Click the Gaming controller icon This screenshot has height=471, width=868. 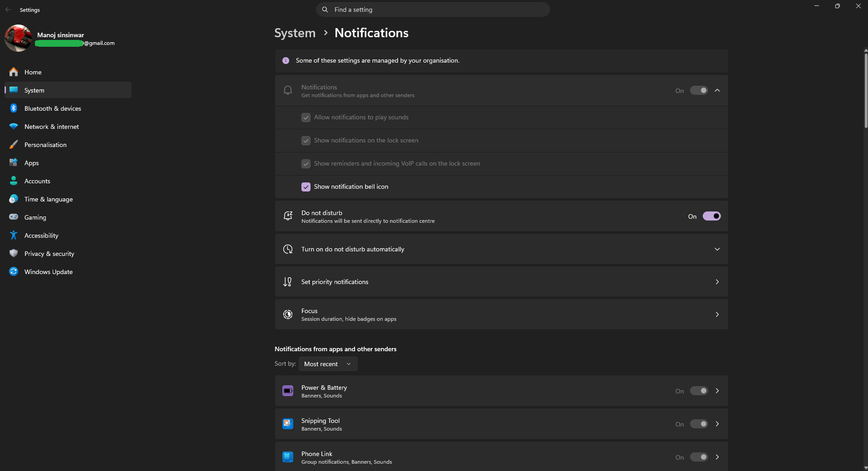[x=14, y=217]
